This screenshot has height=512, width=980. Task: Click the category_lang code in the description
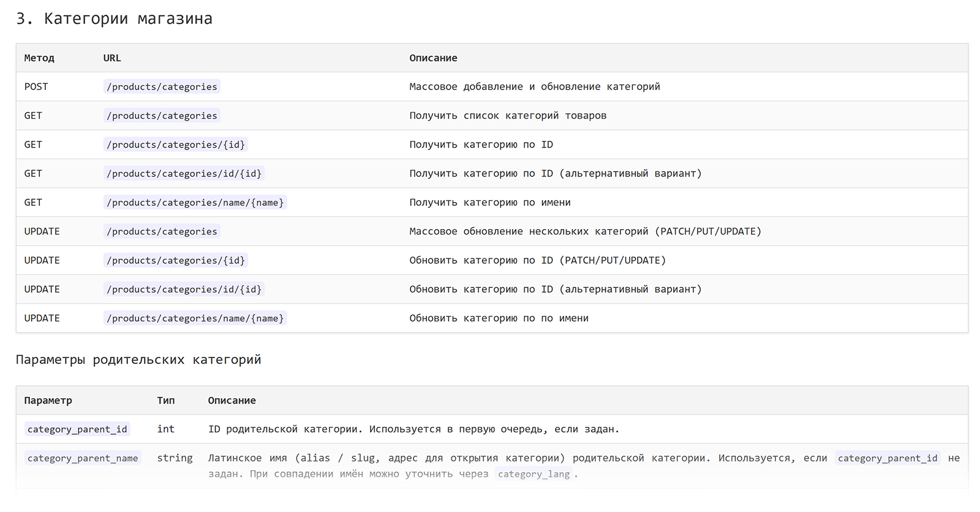tap(533, 474)
